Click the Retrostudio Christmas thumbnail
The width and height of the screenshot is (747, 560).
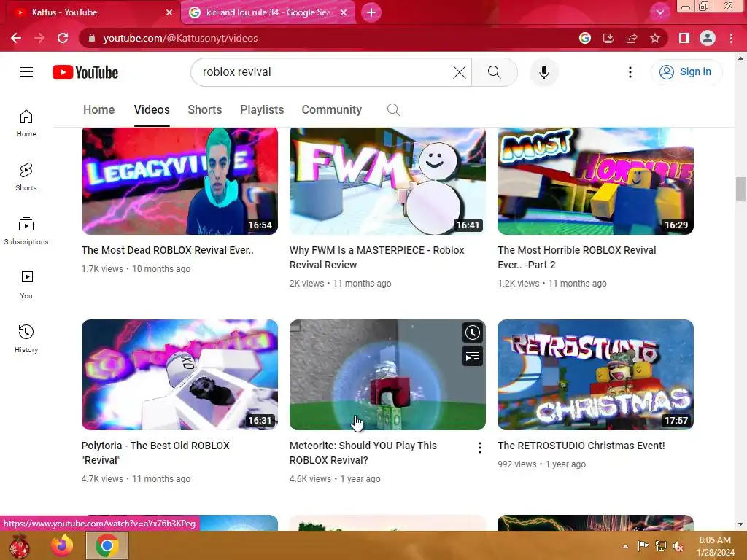595,375
